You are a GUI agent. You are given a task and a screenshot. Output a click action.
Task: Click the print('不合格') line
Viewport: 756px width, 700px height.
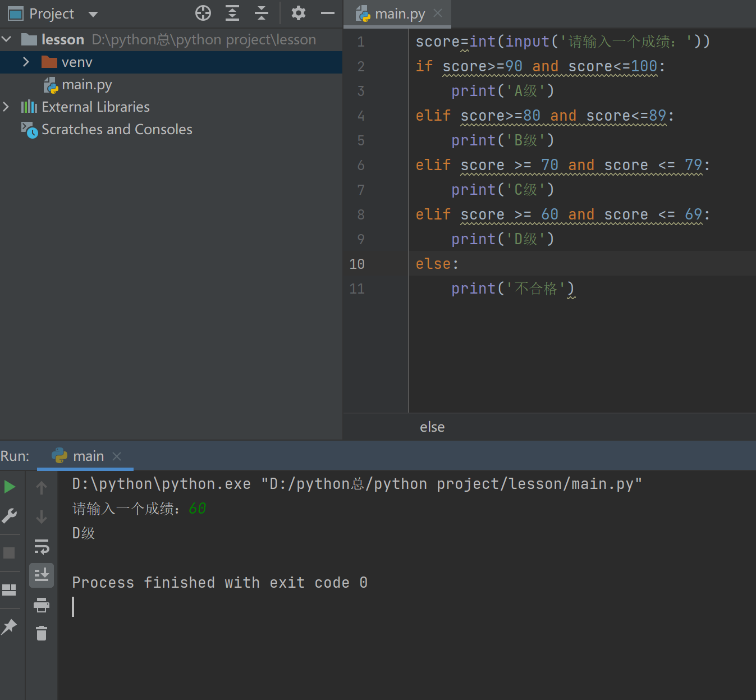tap(513, 289)
